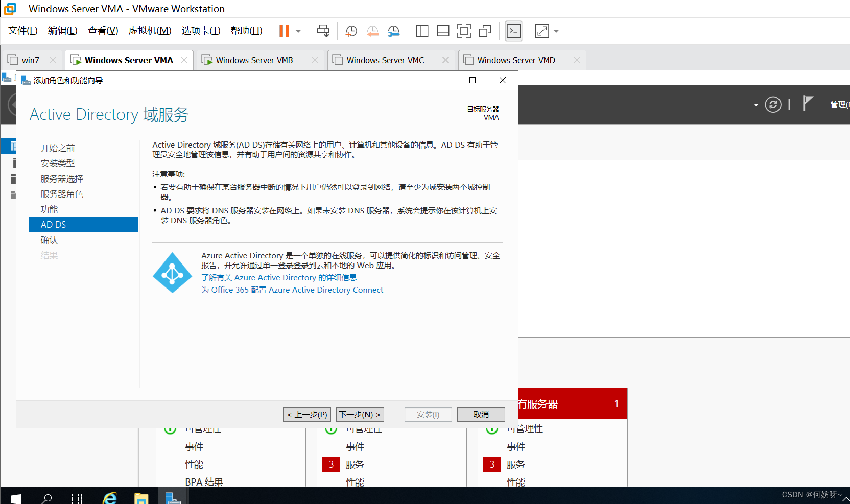
Task: Open the snapshot manager
Action: tap(393, 31)
